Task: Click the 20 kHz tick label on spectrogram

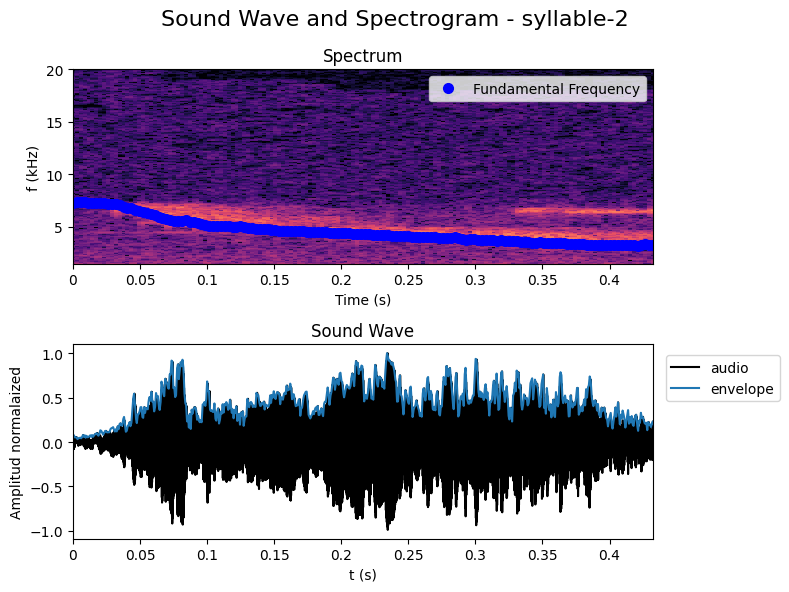Action: pyautogui.click(x=56, y=70)
